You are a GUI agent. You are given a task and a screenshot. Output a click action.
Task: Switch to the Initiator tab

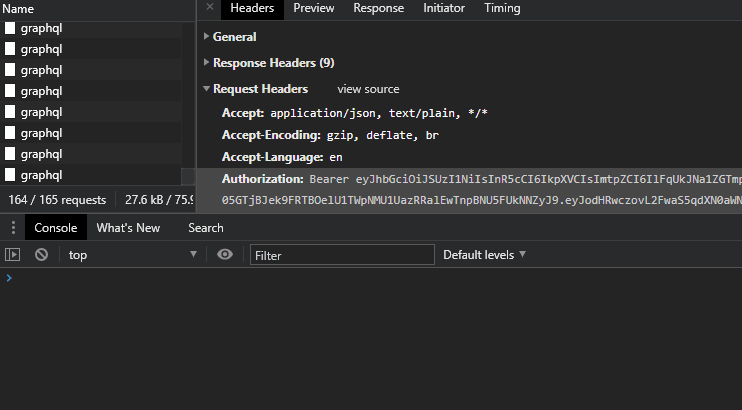click(444, 9)
